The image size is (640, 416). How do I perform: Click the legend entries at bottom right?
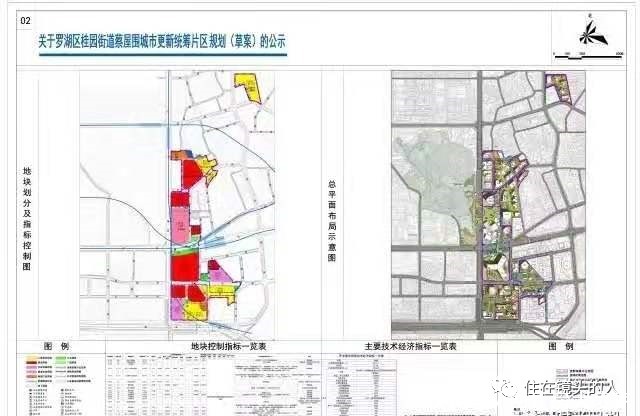[x=582, y=382]
